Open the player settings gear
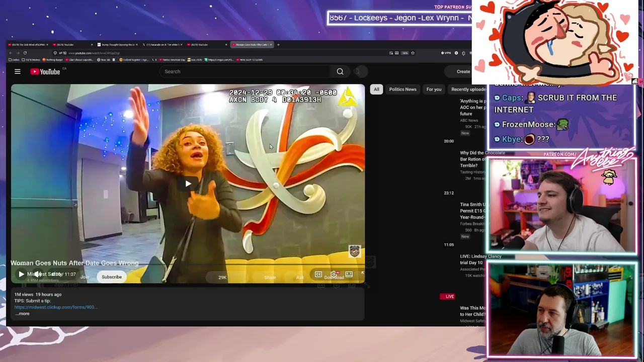The height and width of the screenshot is (362, 644). pyautogui.click(x=334, y=274)
